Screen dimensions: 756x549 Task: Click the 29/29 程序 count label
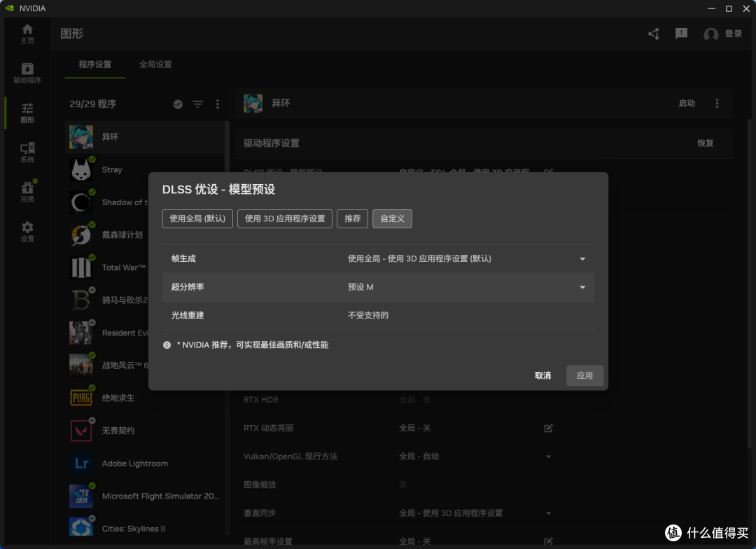click(x=92, y=104)
